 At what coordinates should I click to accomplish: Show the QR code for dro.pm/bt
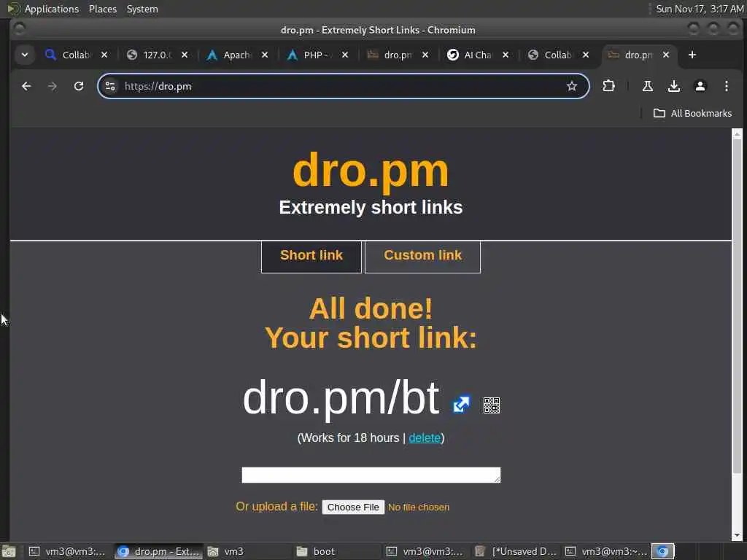tap(491, 405)
